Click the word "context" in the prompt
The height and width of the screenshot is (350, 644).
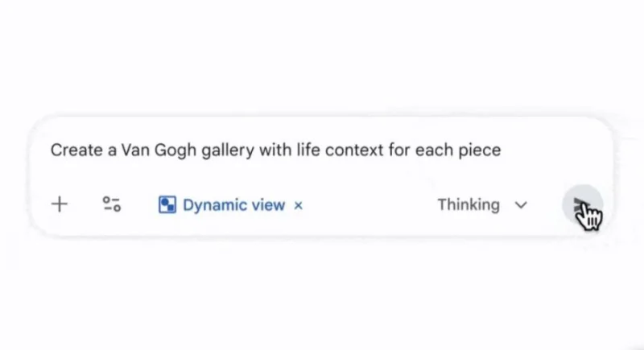349,150
